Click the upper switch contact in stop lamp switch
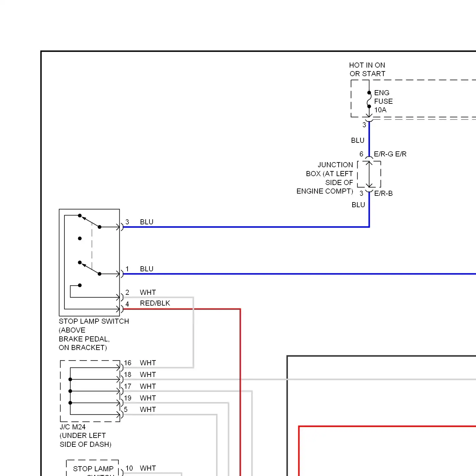This screenshot has width=476, height=476. (90, 221)
